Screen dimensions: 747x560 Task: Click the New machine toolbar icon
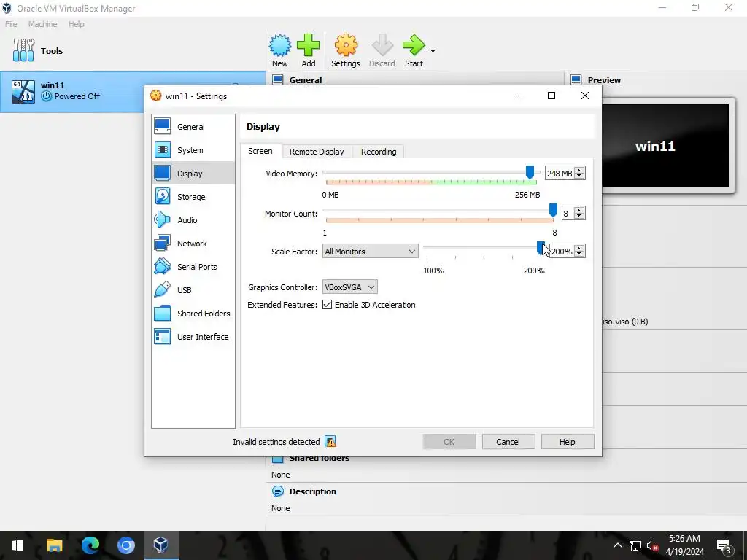pos(279,45)
